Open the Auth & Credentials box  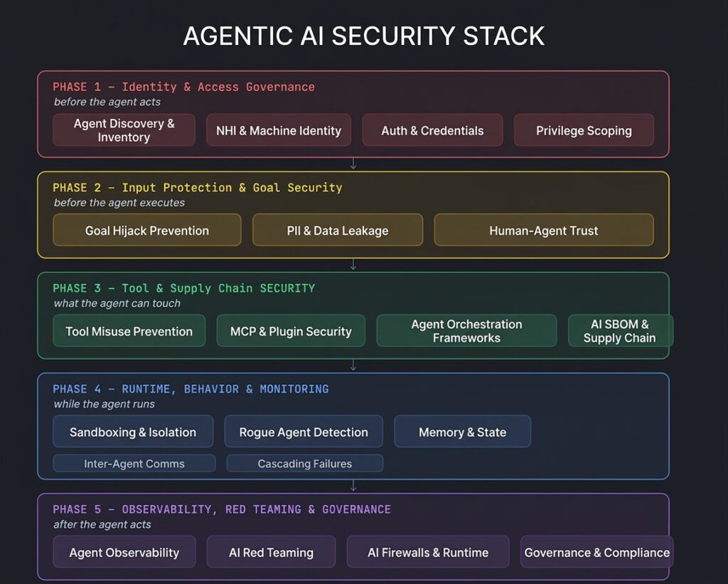coord(432,130)
